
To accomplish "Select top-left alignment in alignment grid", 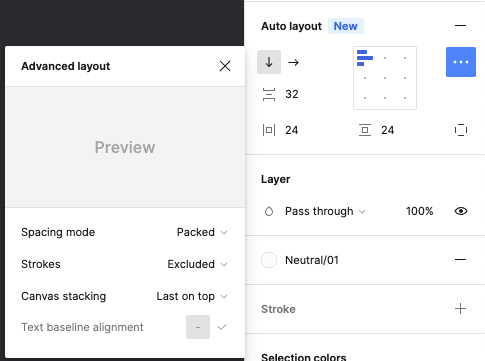I will coord(365,58).
